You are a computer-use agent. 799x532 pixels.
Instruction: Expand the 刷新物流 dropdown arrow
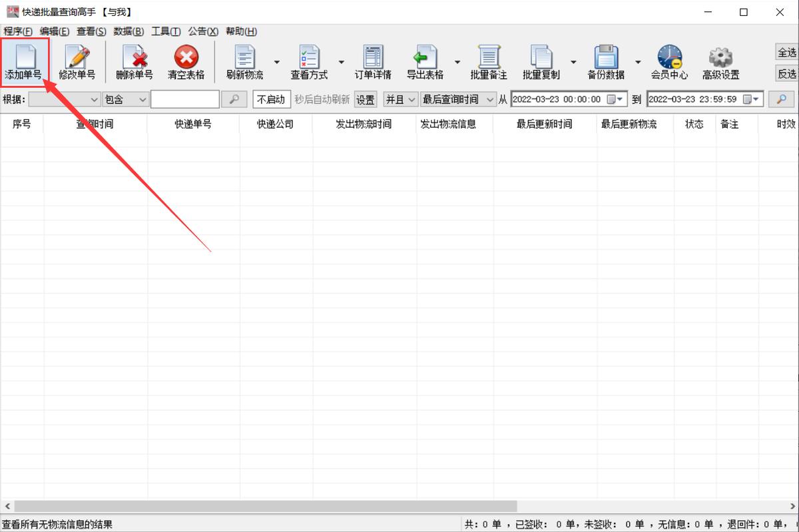click(x=276, y=62)
